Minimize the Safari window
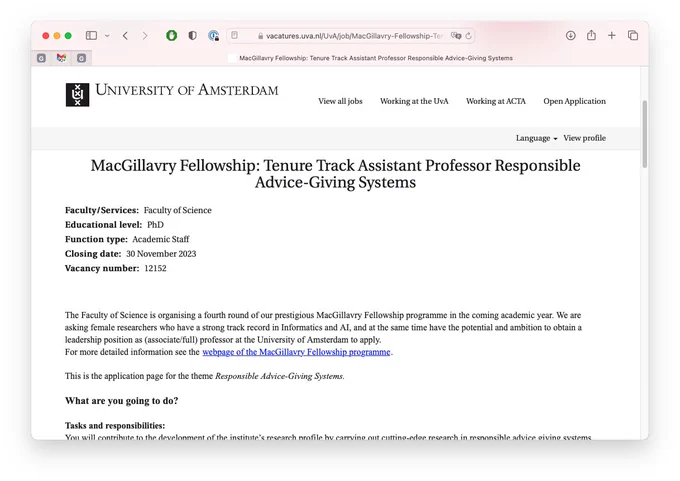 pyautogui.click(x=57, y=36)
